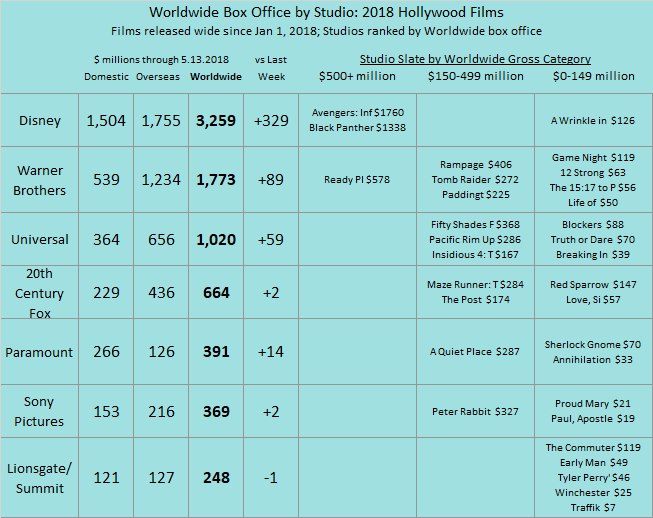Click the +329 change value

coord(271,120)
